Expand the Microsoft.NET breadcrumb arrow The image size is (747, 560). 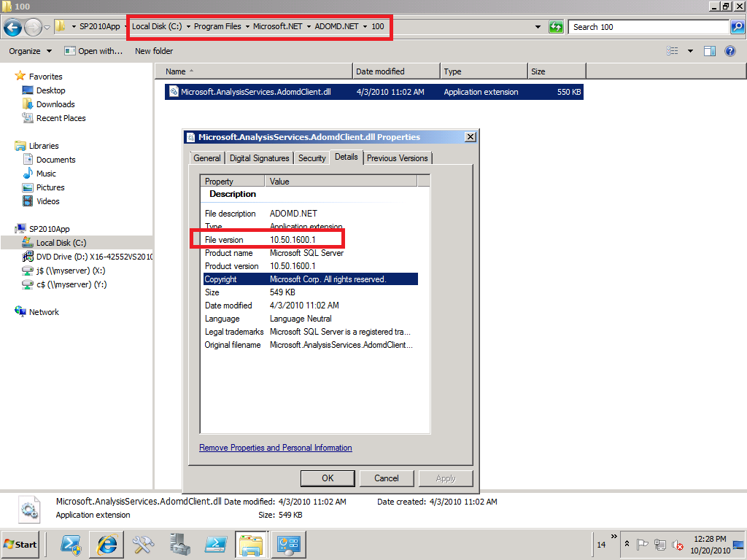point(309,27)
